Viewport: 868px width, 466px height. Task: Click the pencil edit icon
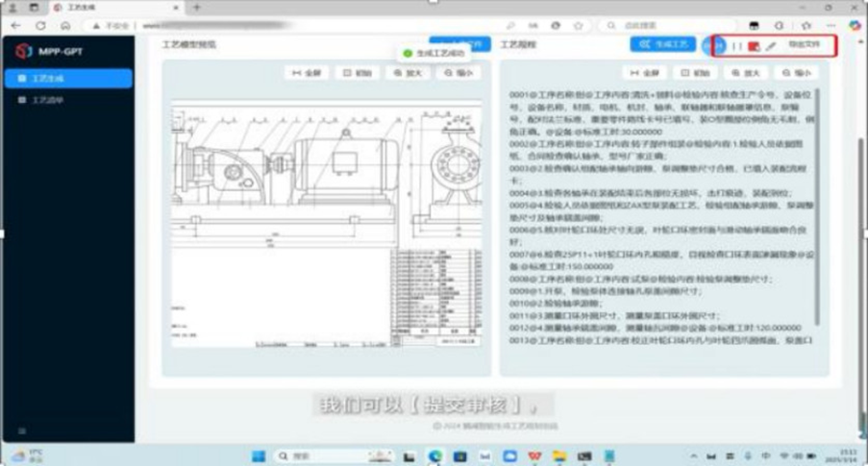[x=771, y=46]
